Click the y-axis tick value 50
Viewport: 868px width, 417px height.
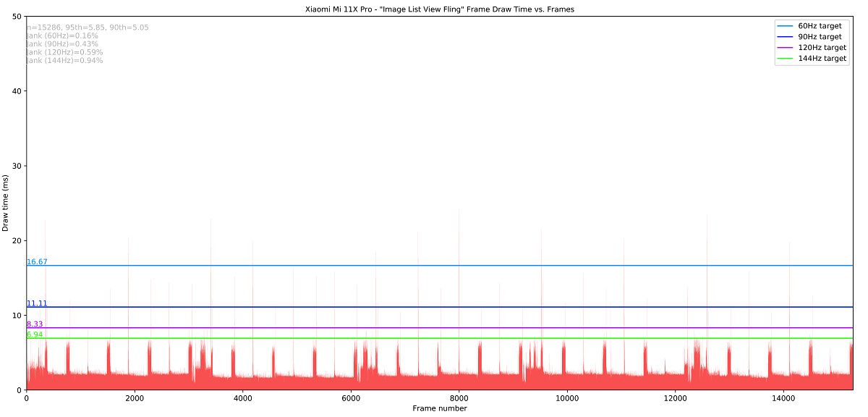pos(17,16)
